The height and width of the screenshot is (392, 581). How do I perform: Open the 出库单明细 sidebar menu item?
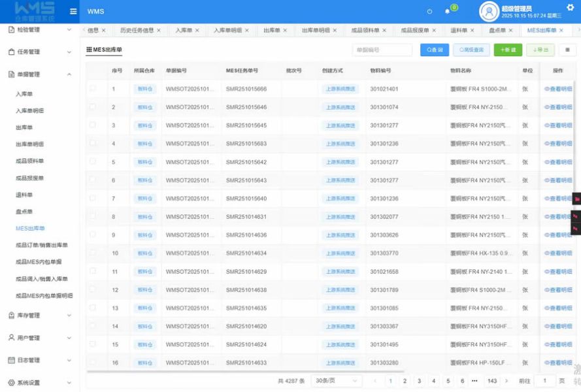[29, 144]
